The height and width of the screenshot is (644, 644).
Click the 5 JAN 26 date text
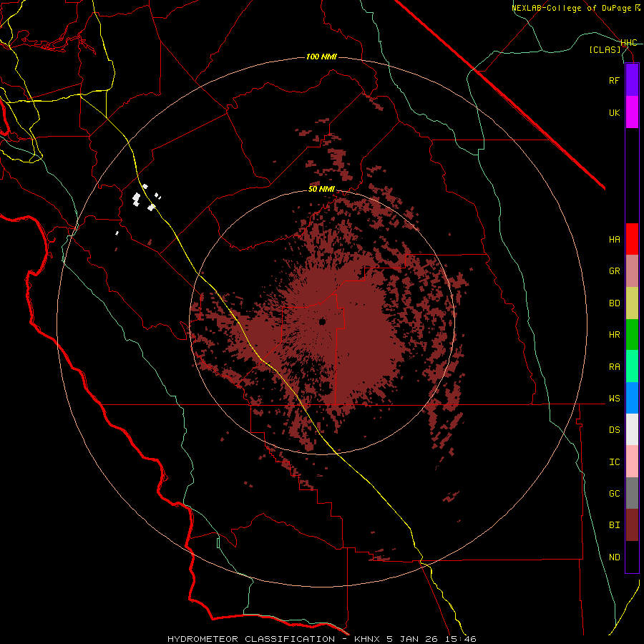[413, 639]
